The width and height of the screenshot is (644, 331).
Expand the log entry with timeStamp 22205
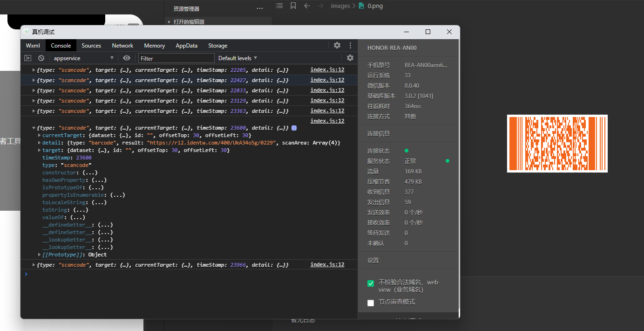click(x=34, y=70)
